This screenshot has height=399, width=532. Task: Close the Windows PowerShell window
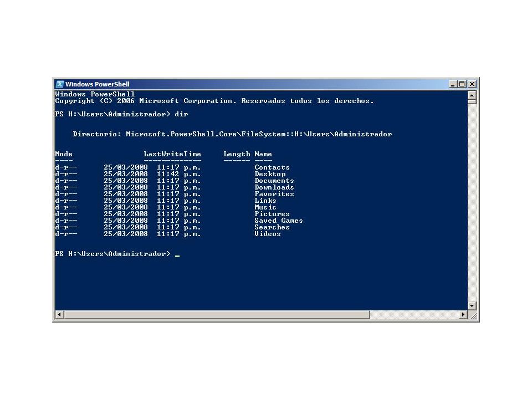click(x=472, y=84)
